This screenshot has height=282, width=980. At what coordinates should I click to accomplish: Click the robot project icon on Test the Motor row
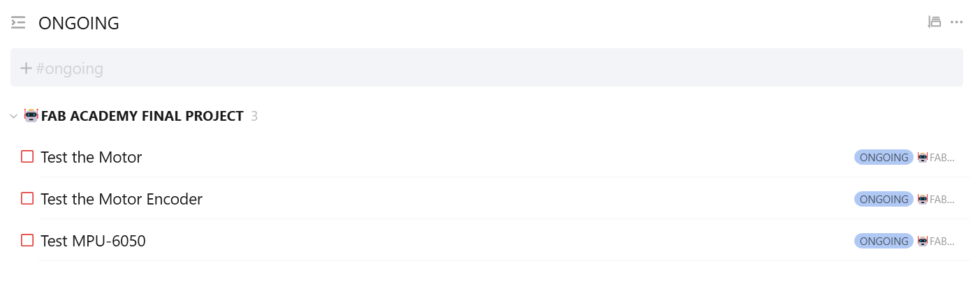coord(923,158)
